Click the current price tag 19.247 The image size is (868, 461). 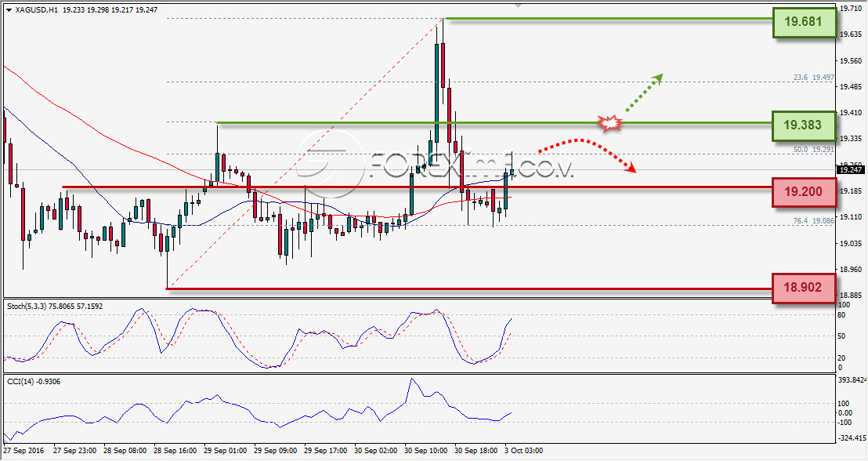pos(851,170)
